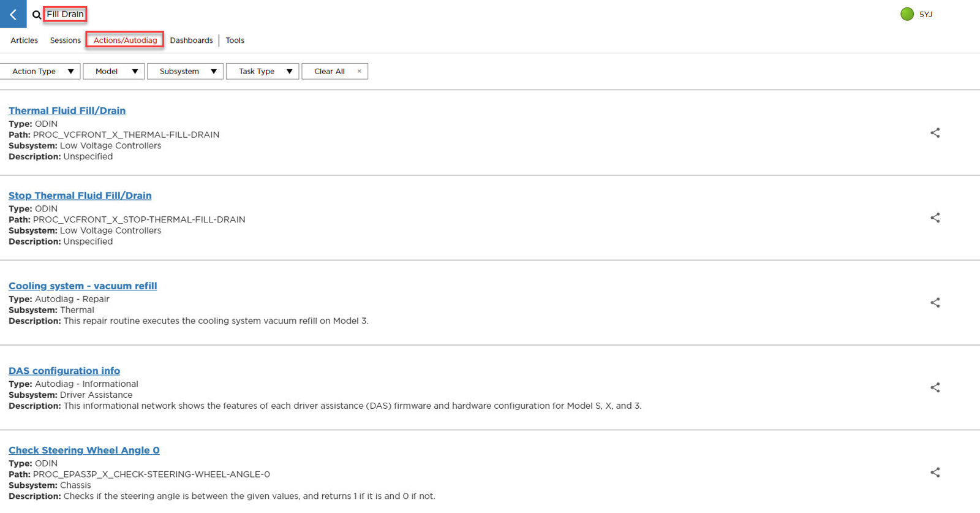This screenshot has height=513, width=980.
Task: Expand the Subsystem filter dropdown
Action: [x=185, y=72]
